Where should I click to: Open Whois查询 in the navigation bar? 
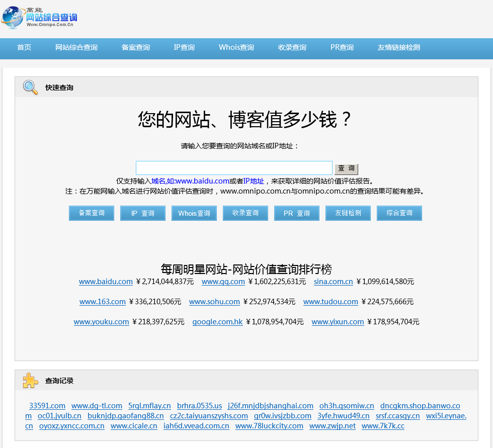[x=236, y=47]
